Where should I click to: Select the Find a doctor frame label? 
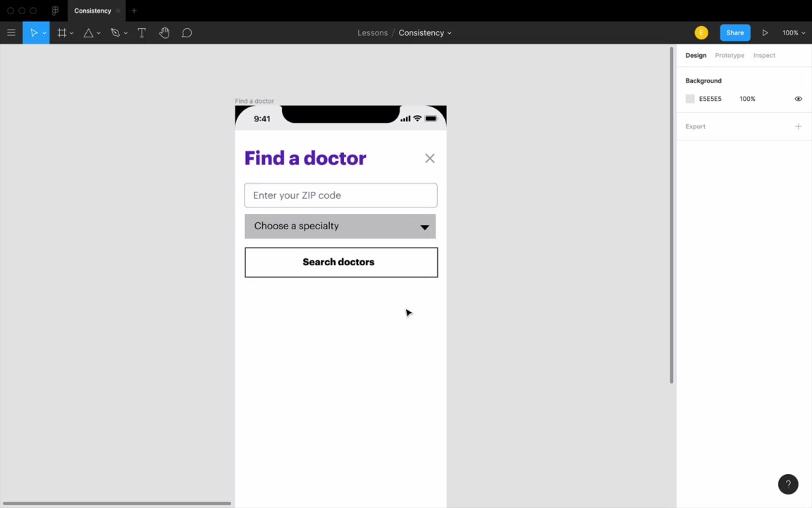pos(254,101)
